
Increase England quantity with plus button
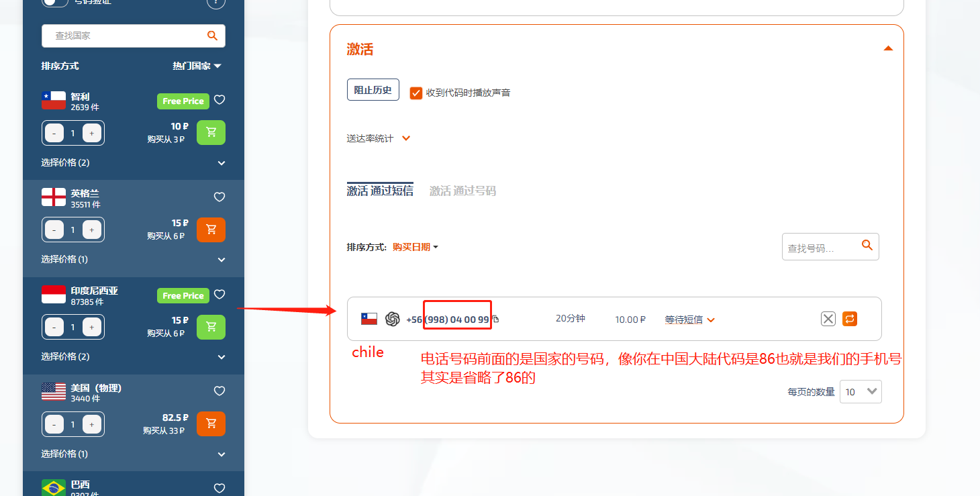point(92,230)
